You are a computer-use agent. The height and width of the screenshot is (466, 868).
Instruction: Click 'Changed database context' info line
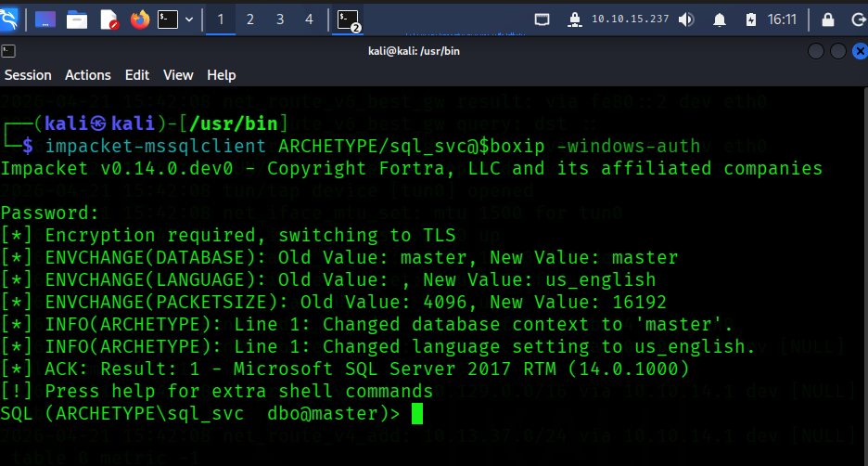pos(367,324)
